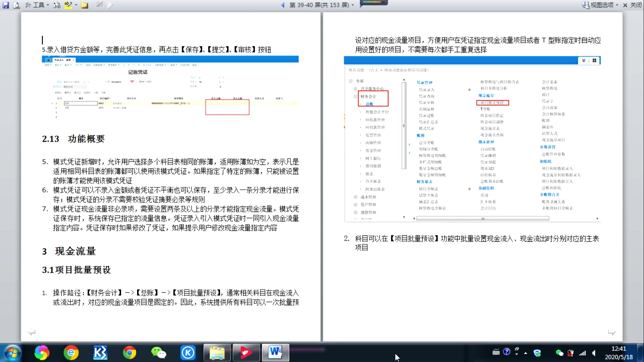The height and width of the screenshot is (362, 644).
Task: Click the heading 3.1项目批量预设
Action: point(76,270)
